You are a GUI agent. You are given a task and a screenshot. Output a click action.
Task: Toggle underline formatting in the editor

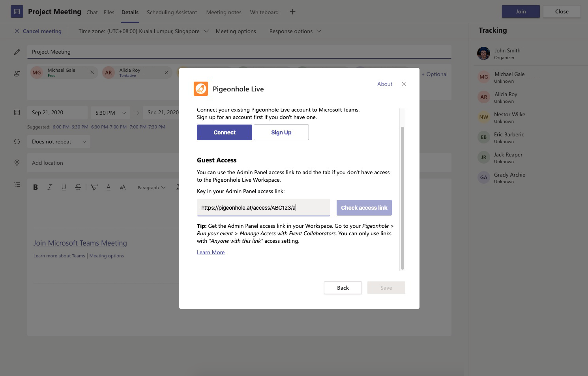64,188
